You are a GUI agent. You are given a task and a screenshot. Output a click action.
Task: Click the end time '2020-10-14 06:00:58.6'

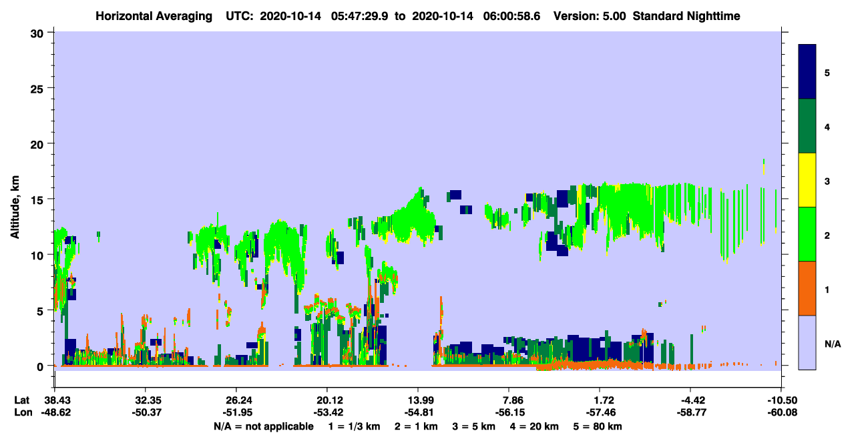pyautogui.click(x=476, y=15)
